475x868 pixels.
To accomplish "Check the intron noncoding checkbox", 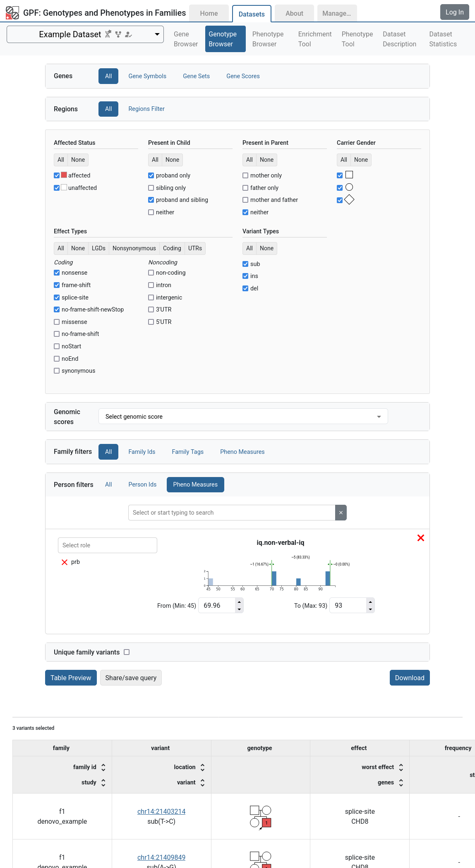I will (151, 285).
